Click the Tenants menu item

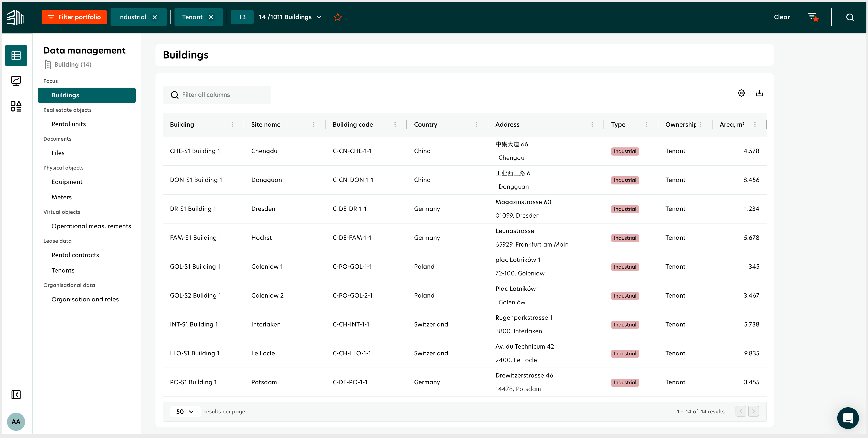tap(63, 270)
